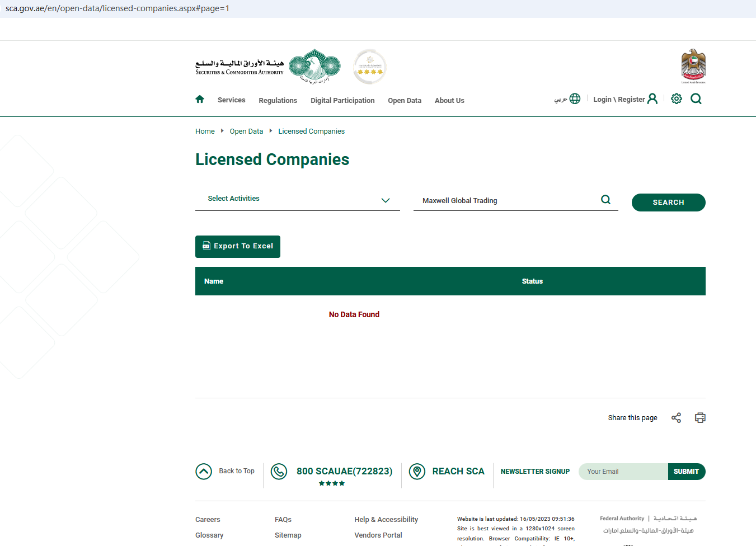
Task: Expand the Select Activities dropdown
Action: pyautogui.click(x=298, y=200)
